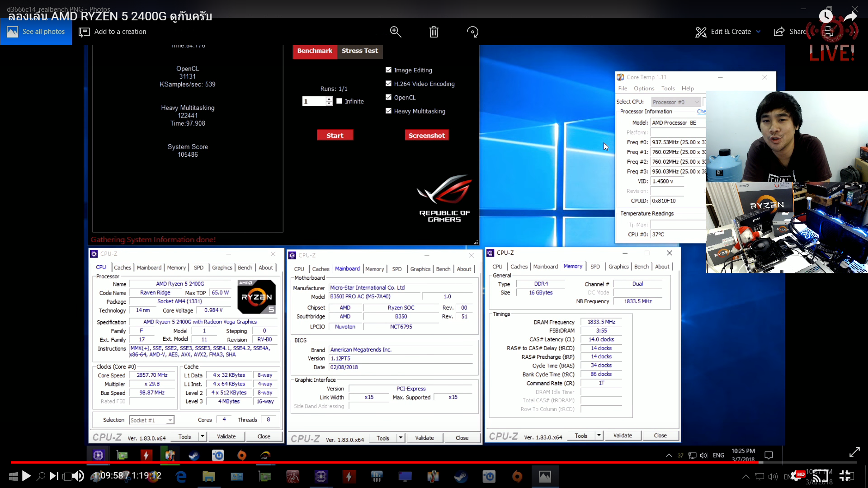Open Core Temp Help menu
This screenshot has width=868, height=488.
click(688, 89)
